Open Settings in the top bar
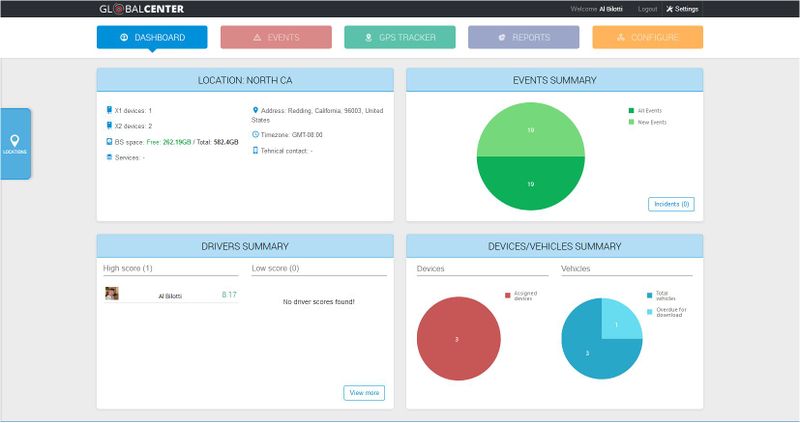The height and width of the screenshot is (423, 800). 682,9
